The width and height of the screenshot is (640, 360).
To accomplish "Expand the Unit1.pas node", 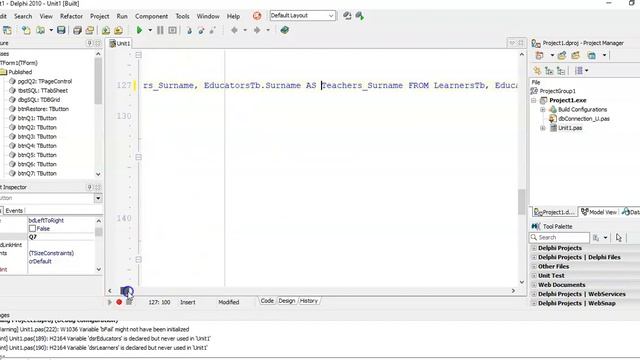I will (542, 128).
